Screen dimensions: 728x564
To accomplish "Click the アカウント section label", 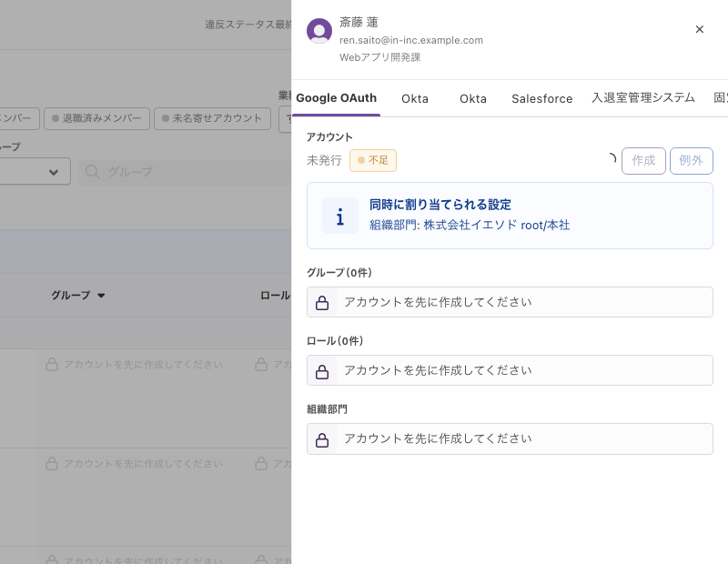I will pos(329,137).
